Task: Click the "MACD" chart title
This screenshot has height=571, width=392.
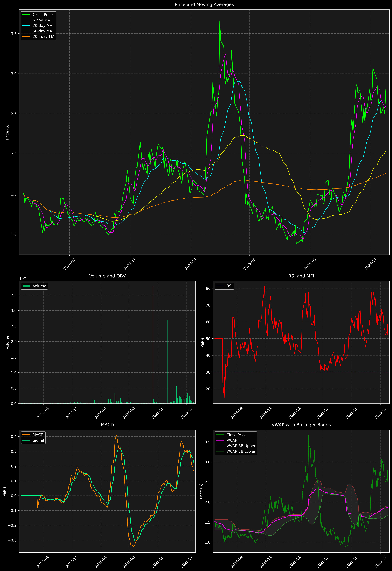Action: click(x=107, y=425)
